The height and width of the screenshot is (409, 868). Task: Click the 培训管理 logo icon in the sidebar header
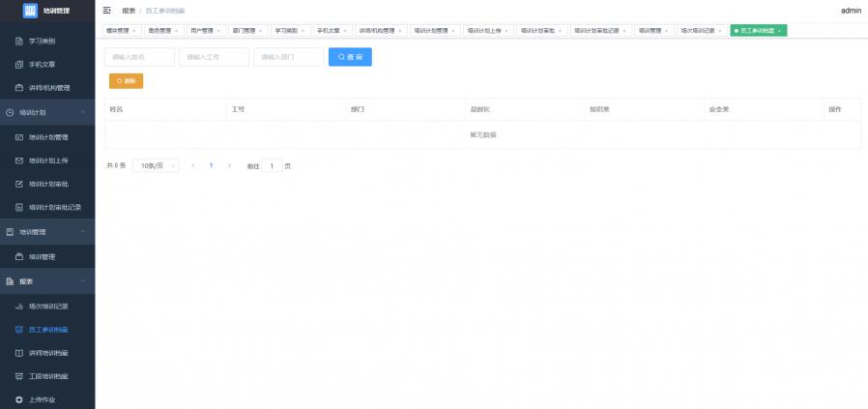click(30, 11)
